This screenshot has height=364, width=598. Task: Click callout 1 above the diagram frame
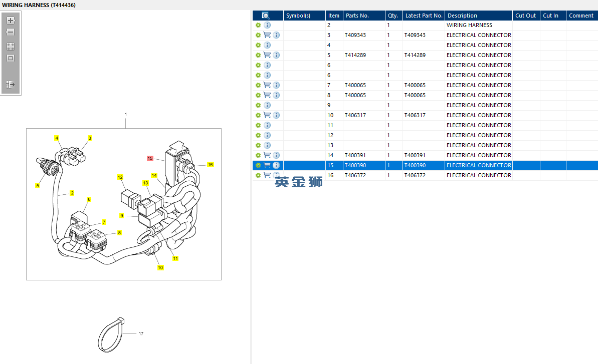click(126, 114)
